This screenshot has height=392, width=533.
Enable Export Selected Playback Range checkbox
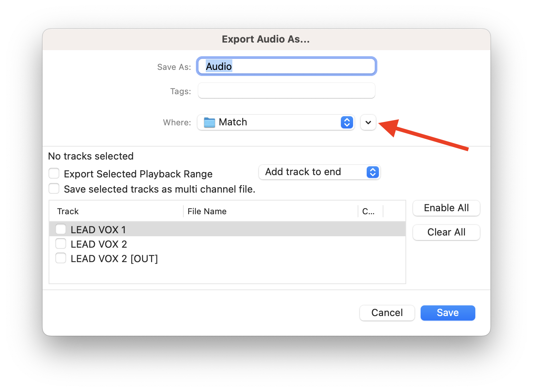coord(54,174)
